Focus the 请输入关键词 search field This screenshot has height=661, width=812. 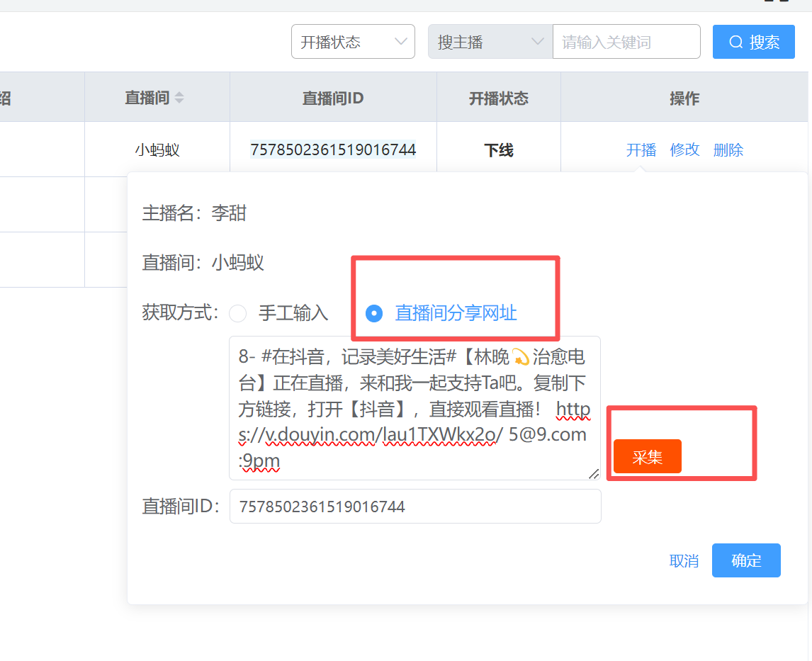(x=626, y=43)
